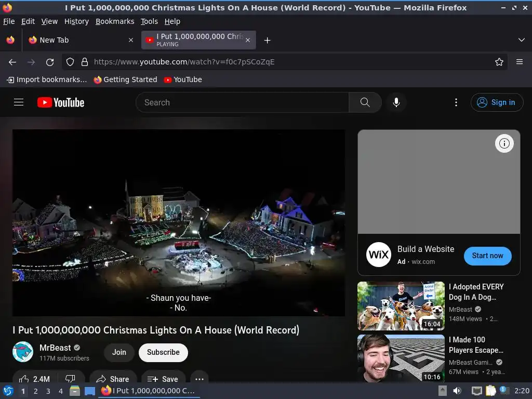
Task: Open Firefox application hamburger menu
Action: pyautogui.click(x=519, y=62)
